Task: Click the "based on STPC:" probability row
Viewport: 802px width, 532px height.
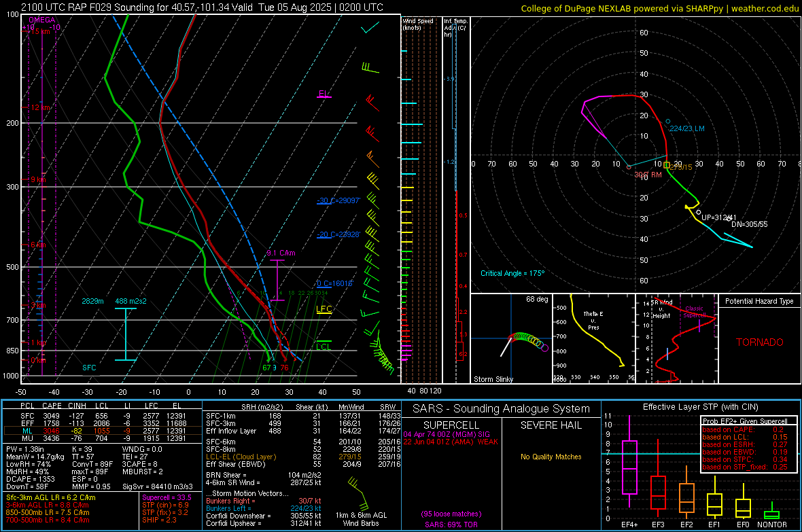Action: 745,459
